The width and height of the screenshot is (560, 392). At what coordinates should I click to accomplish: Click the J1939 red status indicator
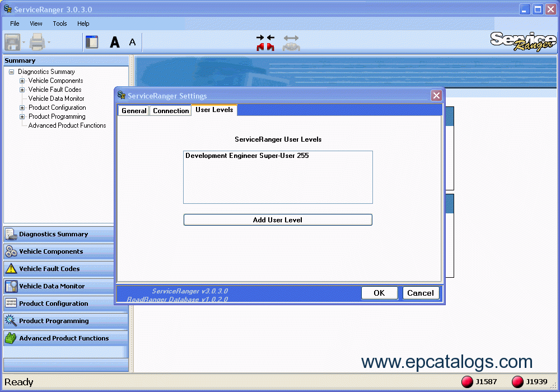[x=517, y=382]
